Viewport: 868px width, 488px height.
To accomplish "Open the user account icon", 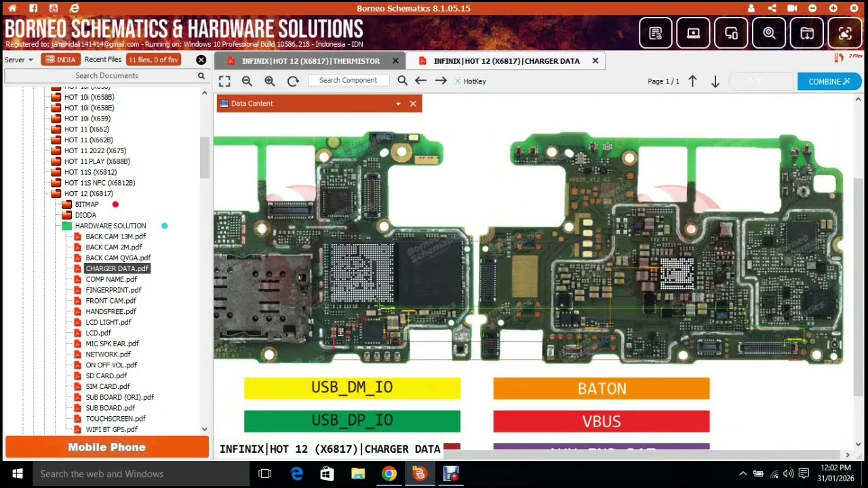I will (x=751, y=8).
